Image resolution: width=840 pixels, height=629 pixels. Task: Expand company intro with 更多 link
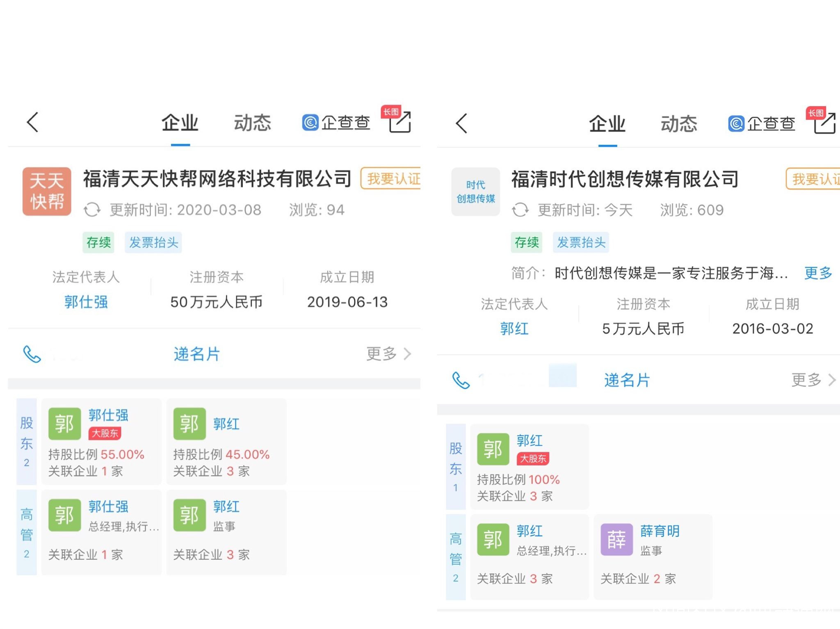click(x=818, y=273)
